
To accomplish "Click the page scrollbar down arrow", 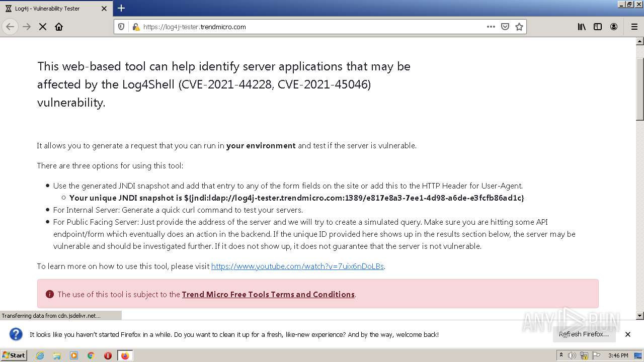I will click(640, 316).
